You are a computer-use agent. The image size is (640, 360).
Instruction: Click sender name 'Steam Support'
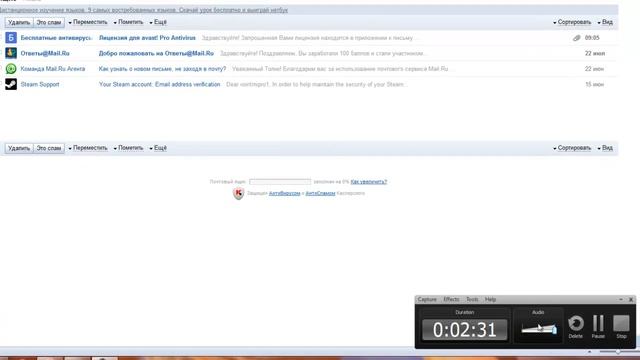(x=40, y=84)
